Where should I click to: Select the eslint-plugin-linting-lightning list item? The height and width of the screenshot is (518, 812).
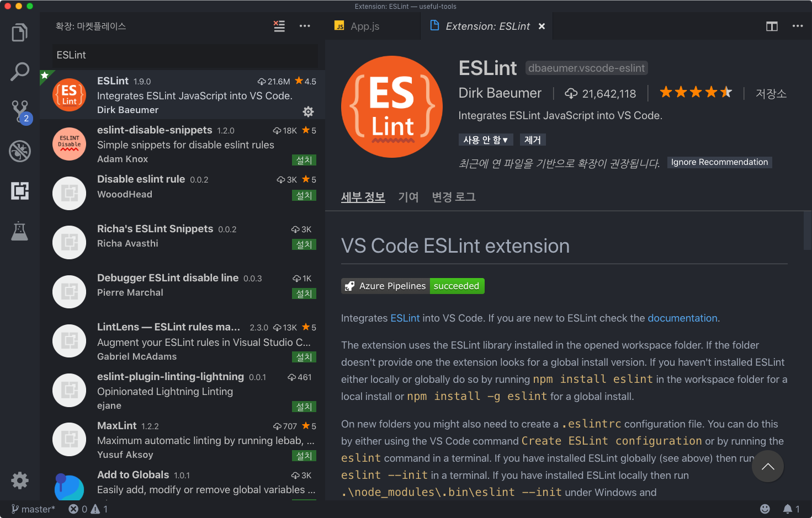(182, 390)
